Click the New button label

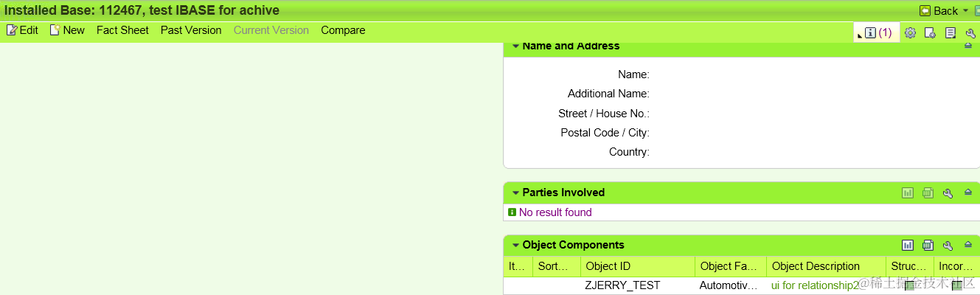(74, 30)
